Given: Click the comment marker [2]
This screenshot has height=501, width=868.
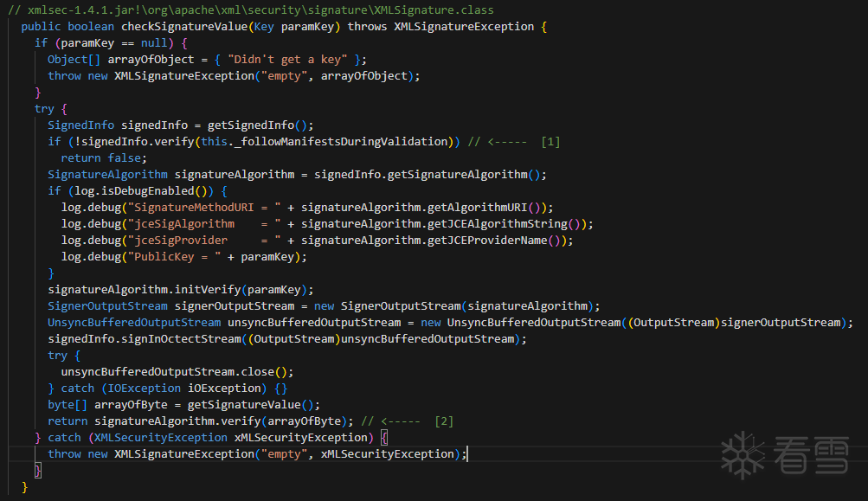Looking at the screenshot, I should coord(444,421).
